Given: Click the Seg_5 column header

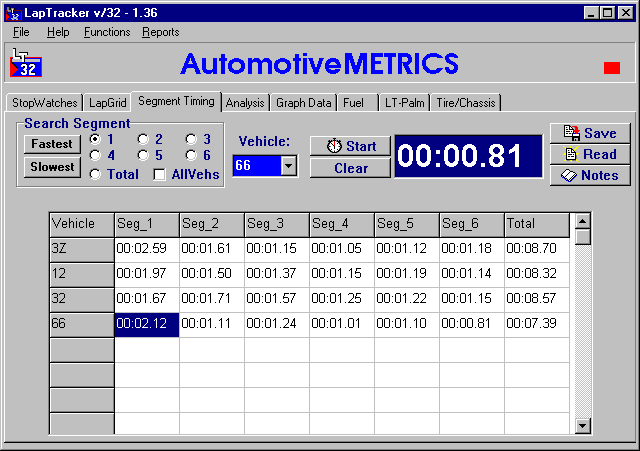Looking at the screenshot, I should [x=407, y=224].
